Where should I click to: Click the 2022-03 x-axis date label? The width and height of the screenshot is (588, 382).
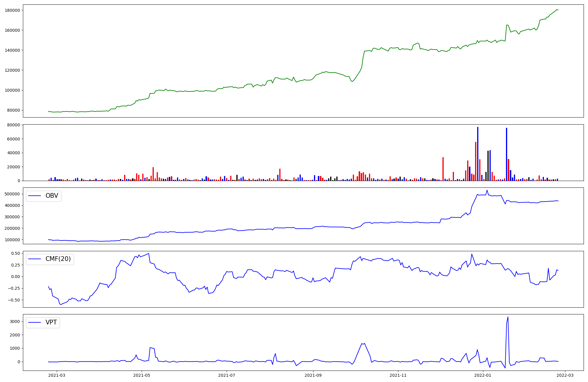click(x=565, y=375)
